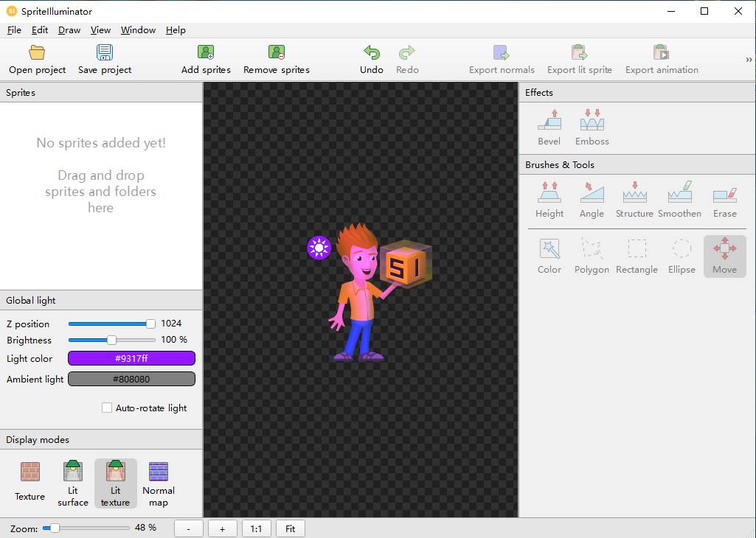The width and height of the screenshot is (756, 538).
Task: Switch to Texture display mode
Action: coord(30,472)
